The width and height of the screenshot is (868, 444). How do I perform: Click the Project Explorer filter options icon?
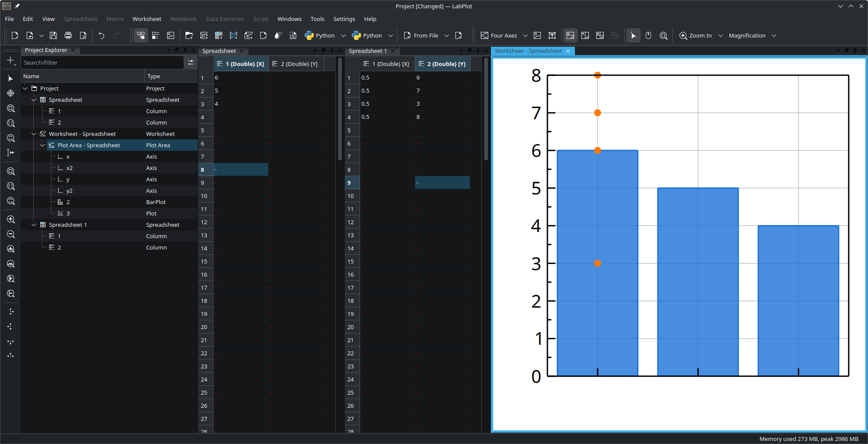click(x=191, y=63)
